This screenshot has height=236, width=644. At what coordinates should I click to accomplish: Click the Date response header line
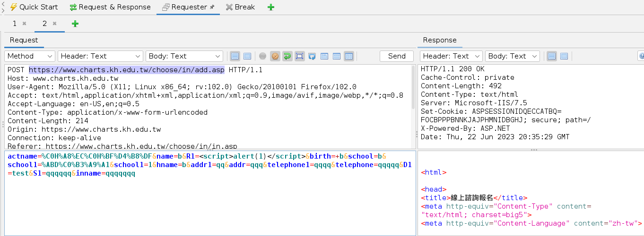click(495, 137)
